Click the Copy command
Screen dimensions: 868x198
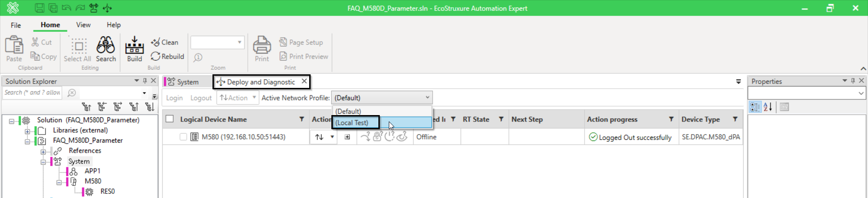43,56
